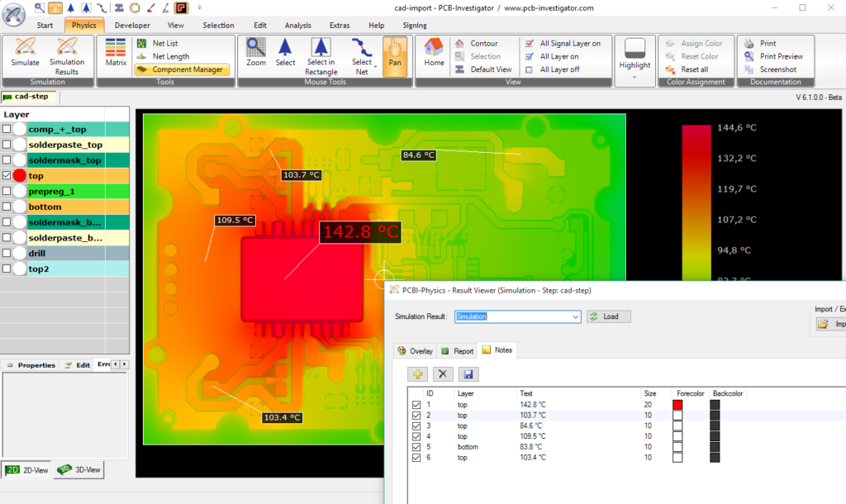Uncheck note 5 on the bottom layer

[x=416, y=447]
